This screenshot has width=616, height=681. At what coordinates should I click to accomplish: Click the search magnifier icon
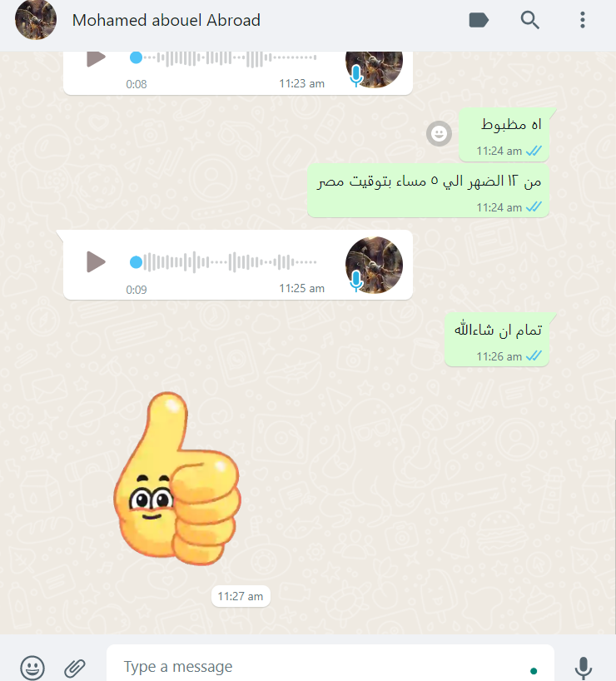[x=530, y=20]
